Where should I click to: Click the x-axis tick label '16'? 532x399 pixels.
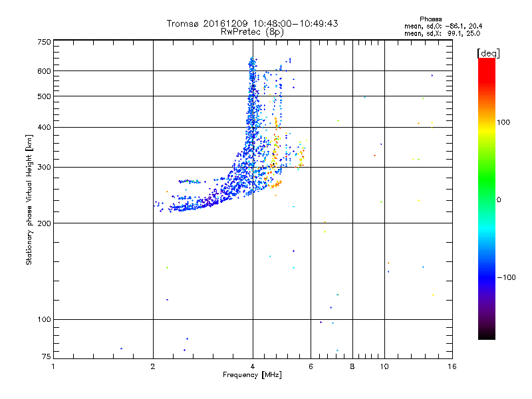coord(452,366)
